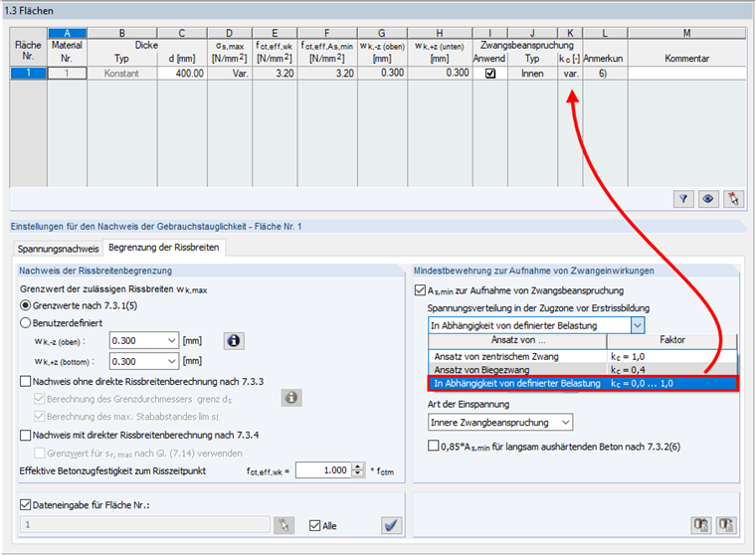Toggle Grenzwert für sr,max nach Gl. (7.14) checkbox

tap(40, 454)
